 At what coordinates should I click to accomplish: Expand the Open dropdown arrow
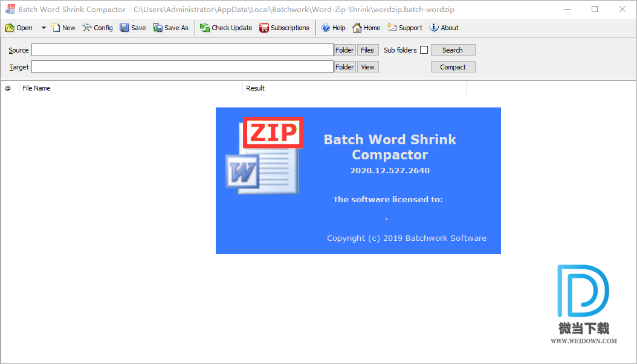click(x=44, y=28)
